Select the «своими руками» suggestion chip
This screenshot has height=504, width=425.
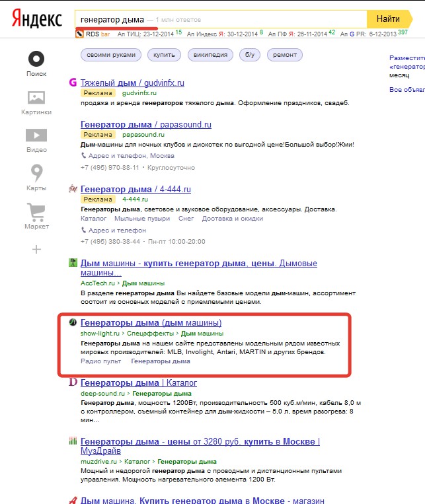111,55
